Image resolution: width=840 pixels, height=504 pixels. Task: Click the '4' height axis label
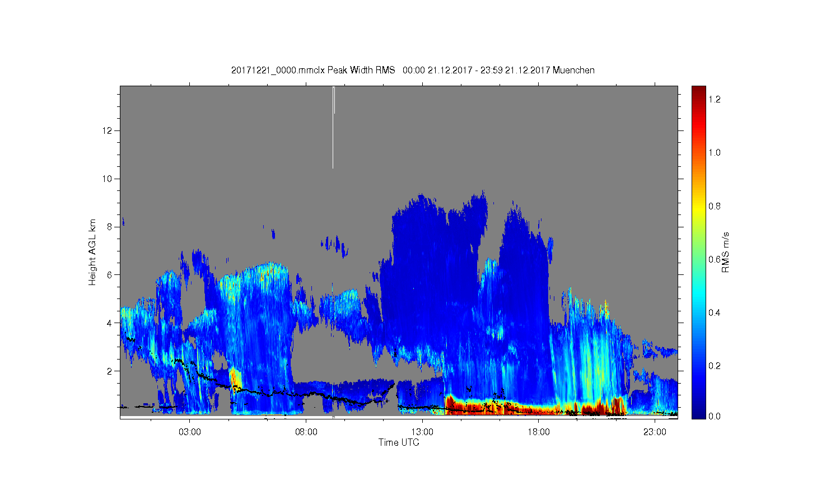[110, 323]
